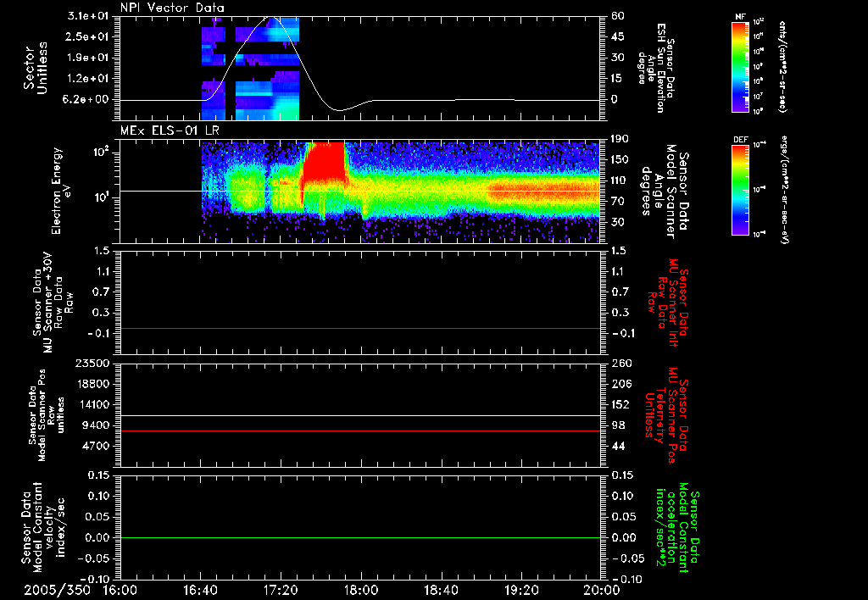Click the 17:20 time axis label
This screenshot has width=868, height=600.
(281, 591)
